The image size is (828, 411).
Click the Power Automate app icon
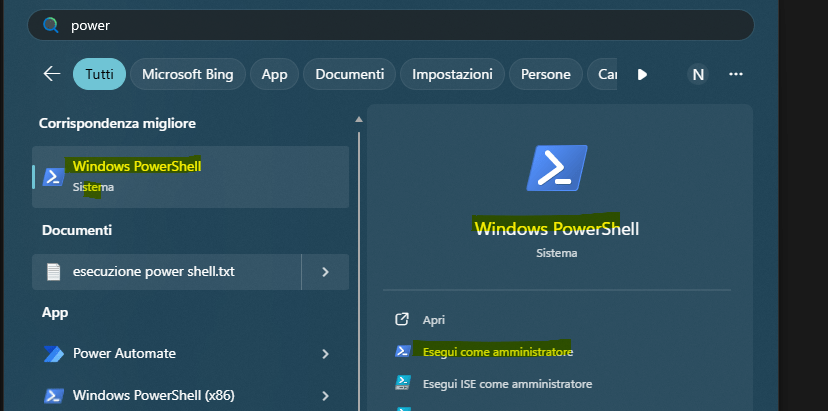(54, 354)
